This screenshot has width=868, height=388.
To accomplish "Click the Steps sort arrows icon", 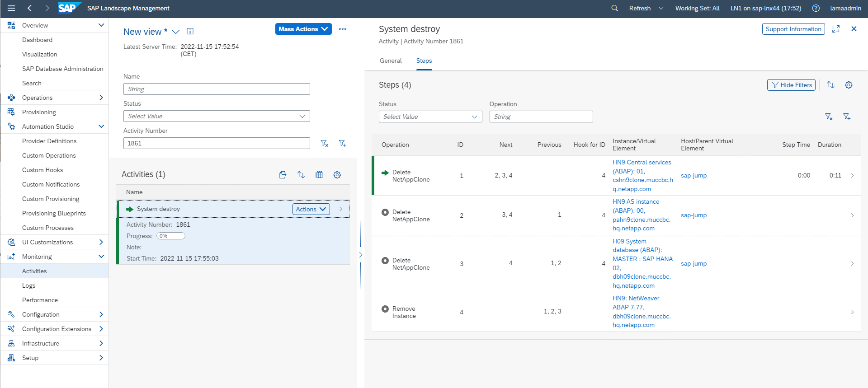I will (x=830, y=85).
